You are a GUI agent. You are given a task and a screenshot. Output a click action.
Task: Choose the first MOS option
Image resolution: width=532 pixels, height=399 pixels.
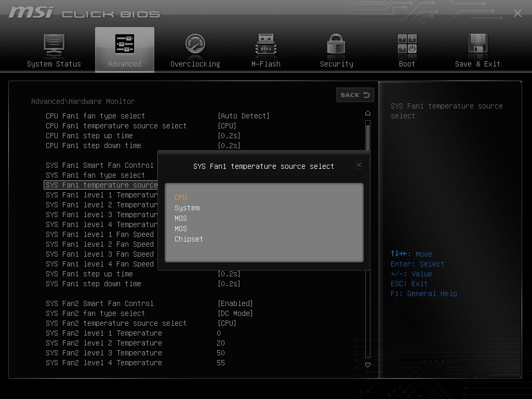coord(180,218)
